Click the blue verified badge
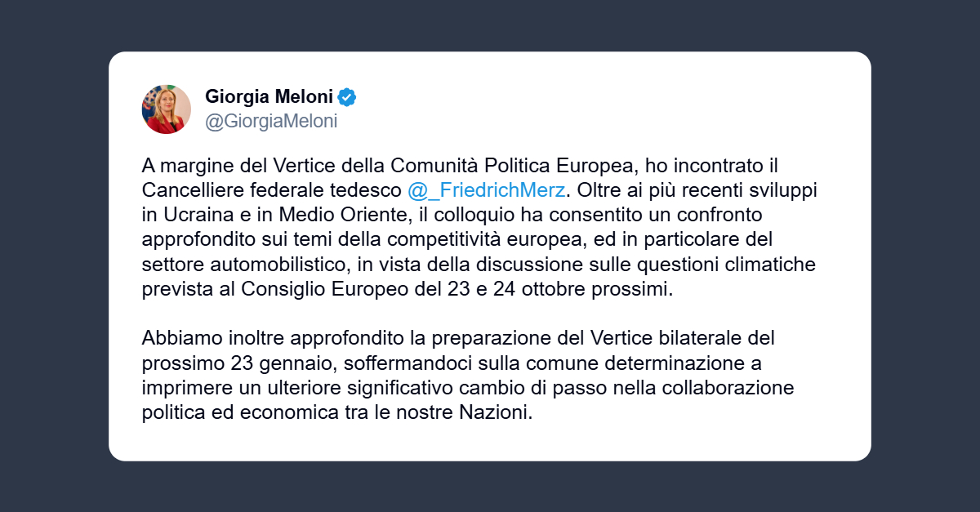The image size is (980, 512). (x=347, y=97)
